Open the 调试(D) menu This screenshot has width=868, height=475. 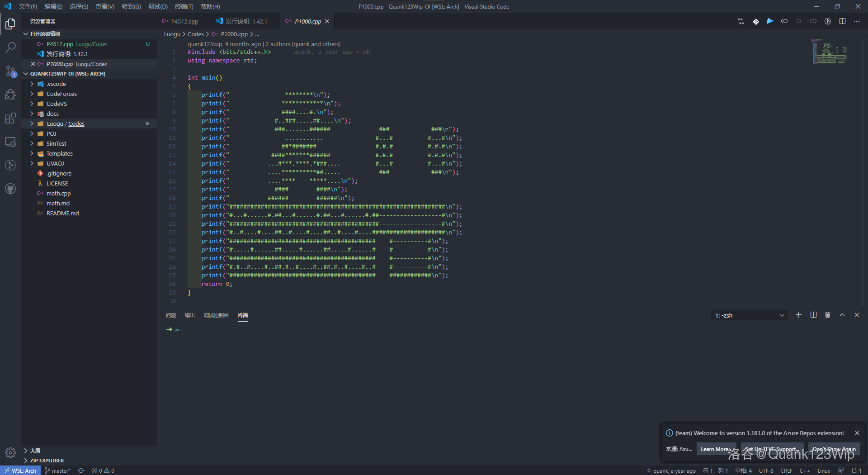pos(157,6)
